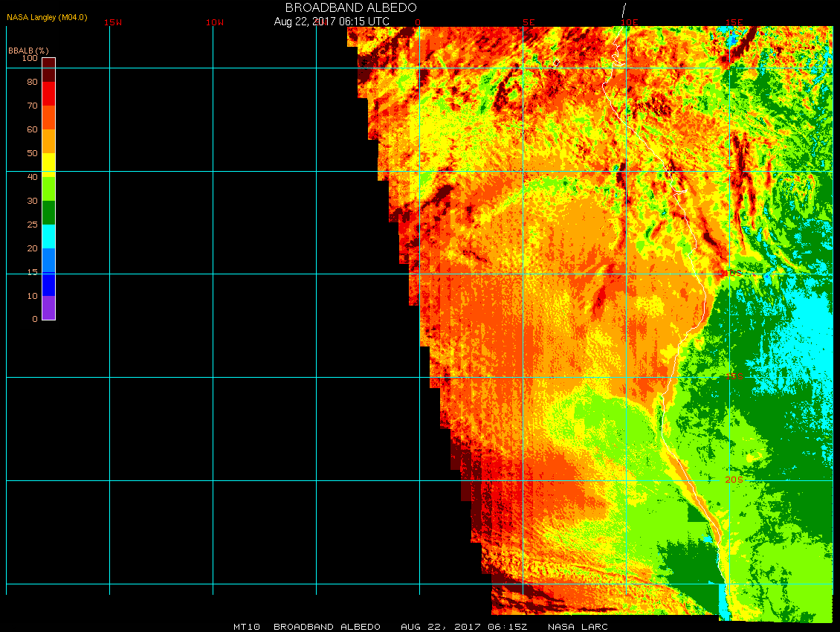Click 'BROADBAND ALBEDO' in the bottom caption
The height and width of the screenshot is (632, 840).
click(x=327, y=626)
